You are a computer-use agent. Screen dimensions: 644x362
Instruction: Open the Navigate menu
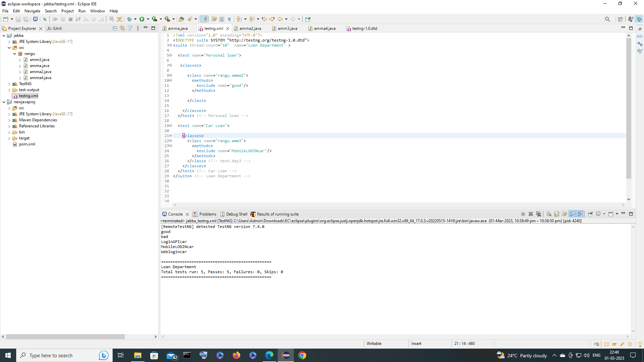click(x=32, y=11)
